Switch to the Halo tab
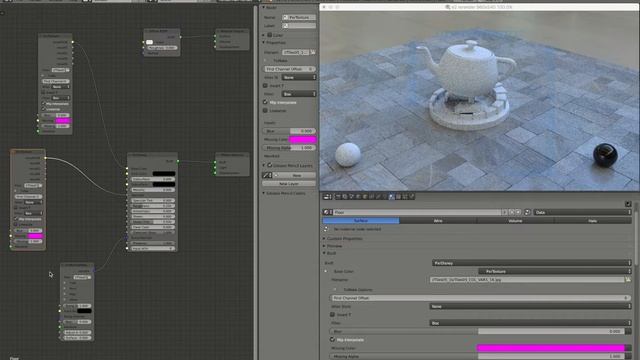The image size is (640, 360). (x=593, y=221)
